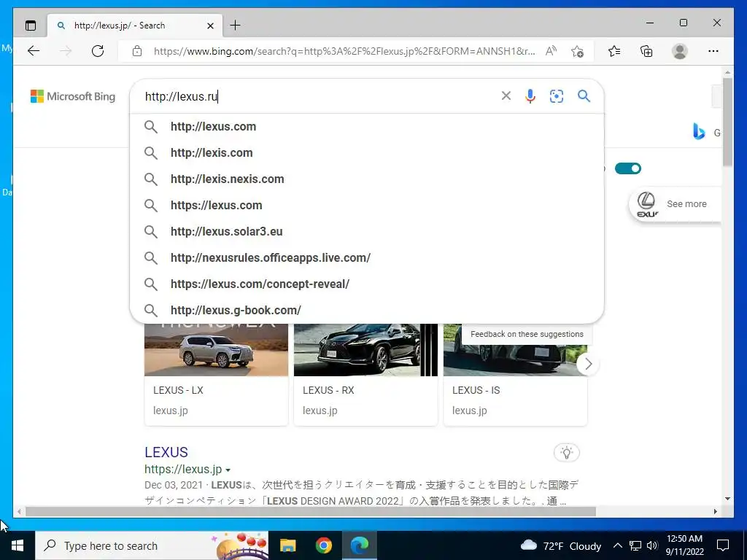Add this page to favorites

578,51
